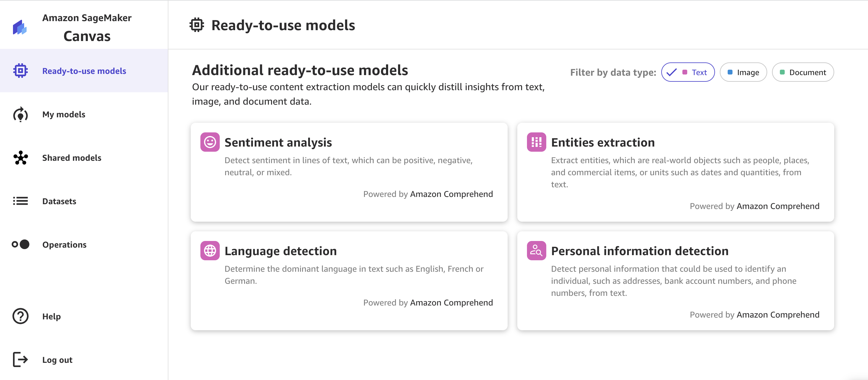The height and width of the screenshot is (380, 868).
Task: Select the Datasets menu item
Action: (x=59, y=201)
